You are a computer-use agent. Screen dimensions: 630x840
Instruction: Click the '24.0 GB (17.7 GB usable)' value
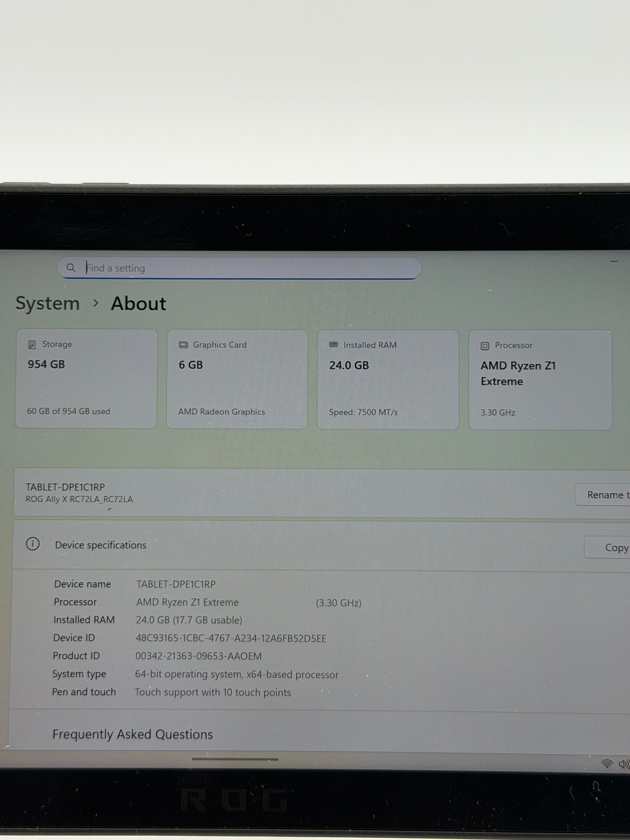189,620
